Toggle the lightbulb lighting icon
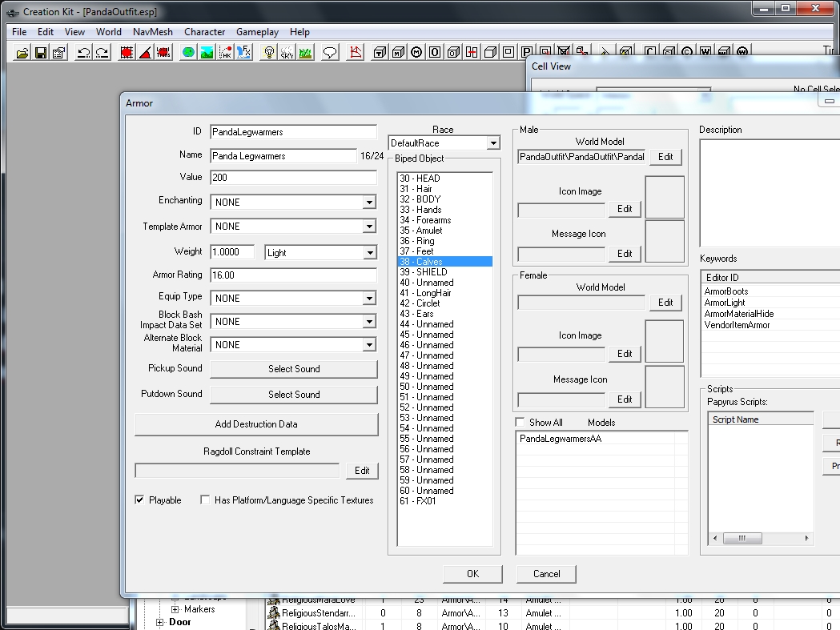This screenshot has height=630, width=840. click(x=270, y=53)
